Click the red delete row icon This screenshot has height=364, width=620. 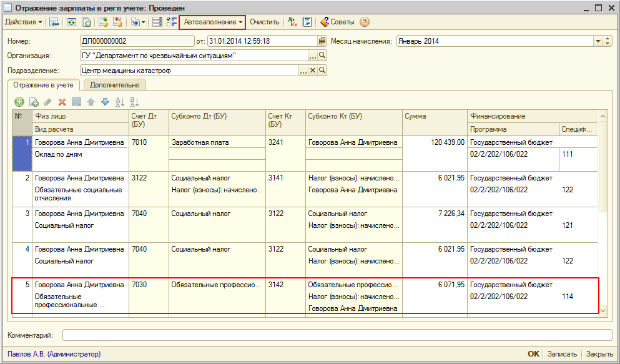[62, 102]
